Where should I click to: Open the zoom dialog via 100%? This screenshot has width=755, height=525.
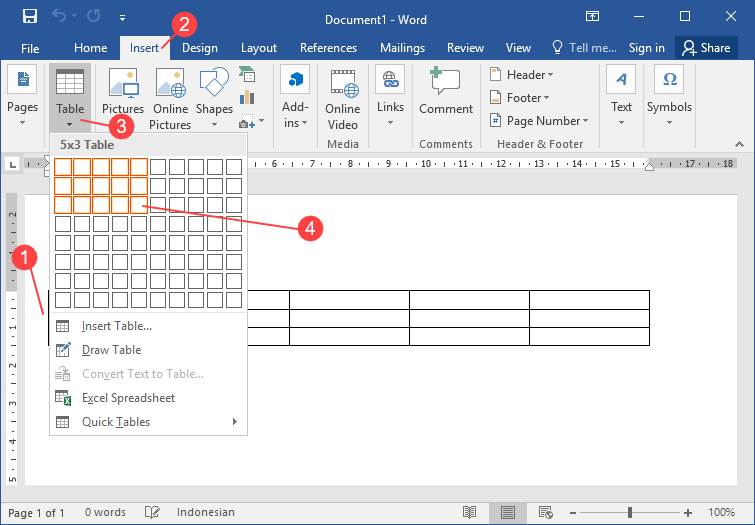point(721,512)
